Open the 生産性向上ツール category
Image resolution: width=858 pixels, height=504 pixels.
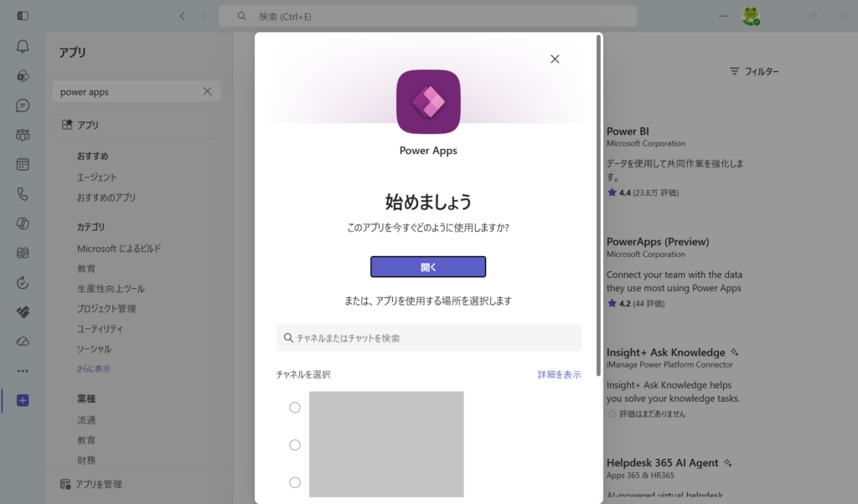[111, 289]
